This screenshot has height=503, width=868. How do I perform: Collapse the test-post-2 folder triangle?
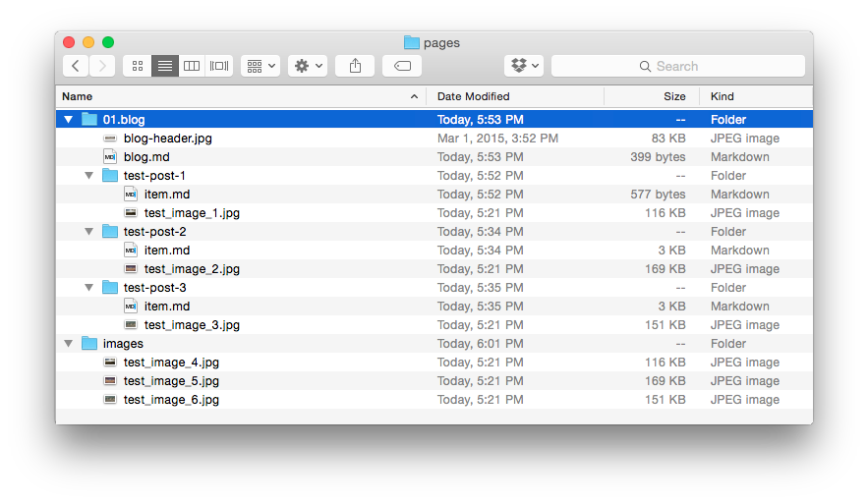coord(88,232)
